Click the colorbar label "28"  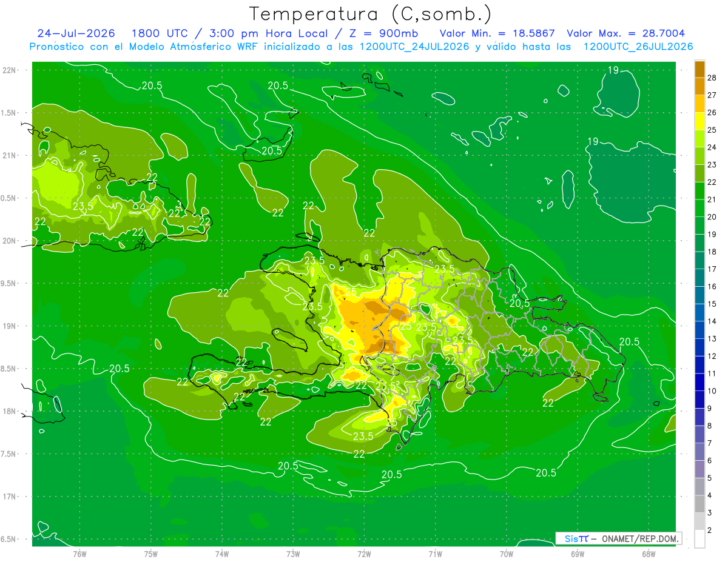point(712,78)
